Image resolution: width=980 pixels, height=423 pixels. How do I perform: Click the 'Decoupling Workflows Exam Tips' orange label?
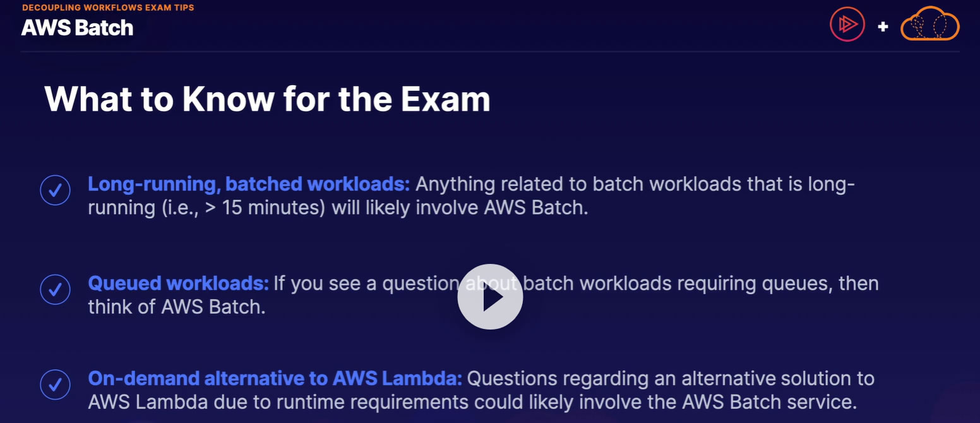(108, 8)
